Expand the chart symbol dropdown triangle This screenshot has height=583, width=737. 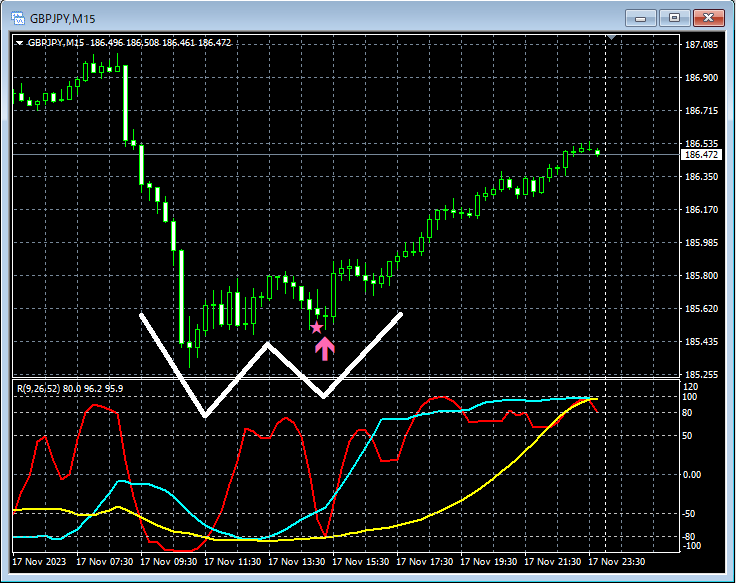point(19,43)
